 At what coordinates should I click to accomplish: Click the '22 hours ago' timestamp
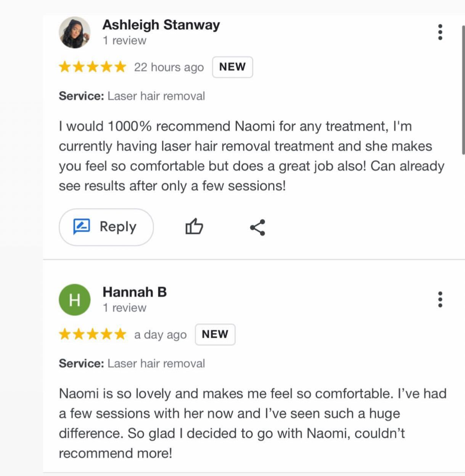click(x=169, y=68)
